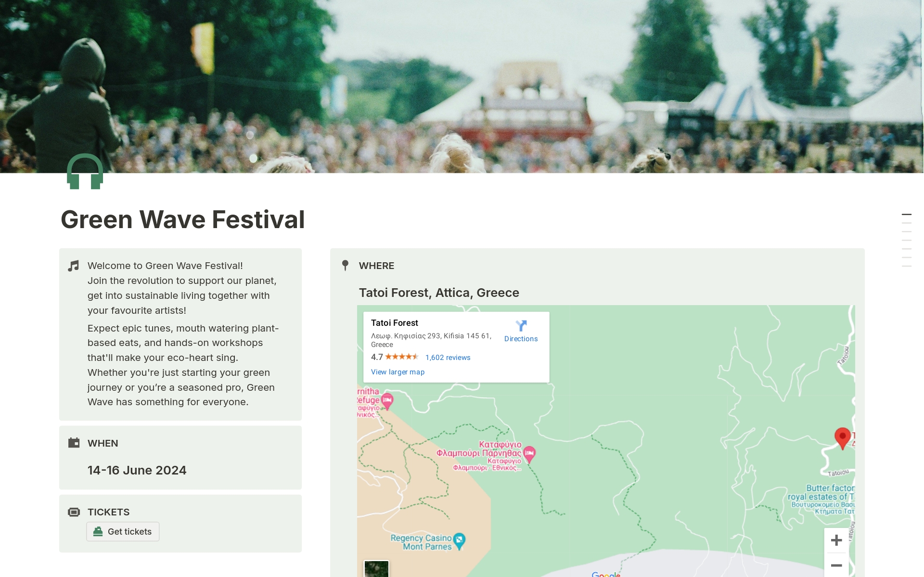
Task: Switch map to satellite view thumbnail
Action: [376, 569]
